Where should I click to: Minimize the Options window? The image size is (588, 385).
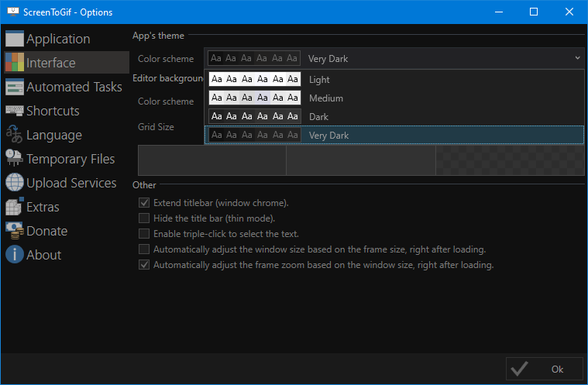499,12
